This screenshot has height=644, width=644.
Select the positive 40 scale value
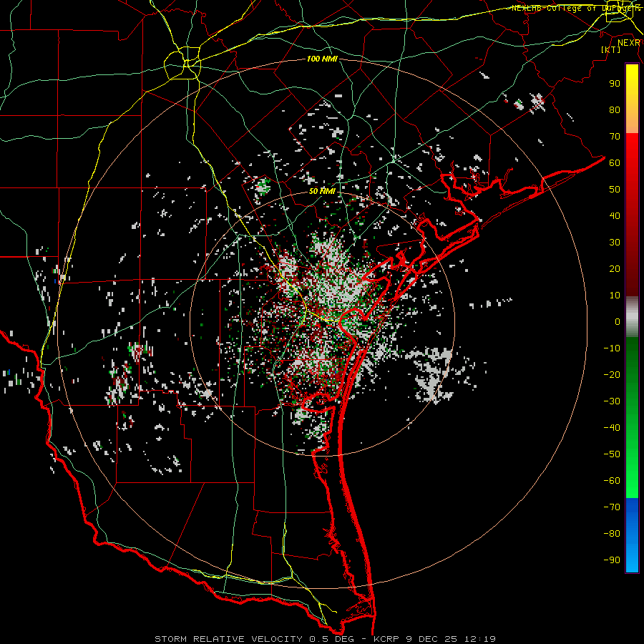tap(615, 216)
